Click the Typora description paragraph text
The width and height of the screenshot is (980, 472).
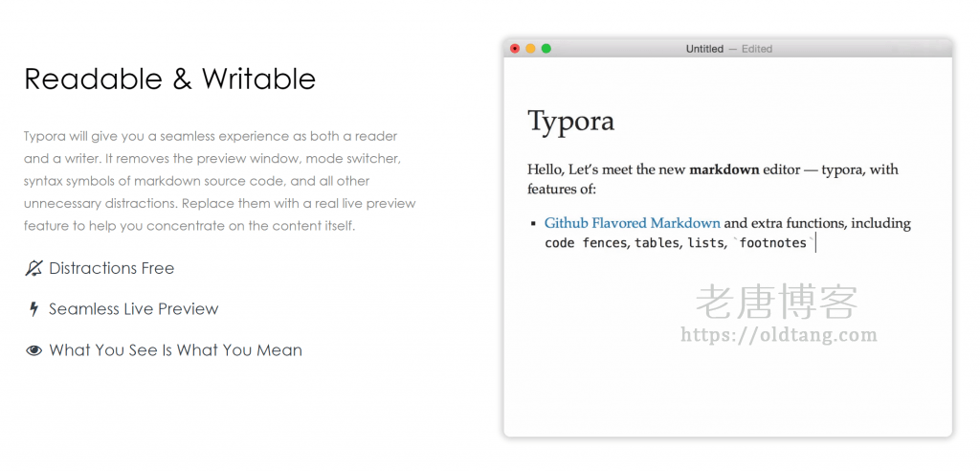[220, 181]
